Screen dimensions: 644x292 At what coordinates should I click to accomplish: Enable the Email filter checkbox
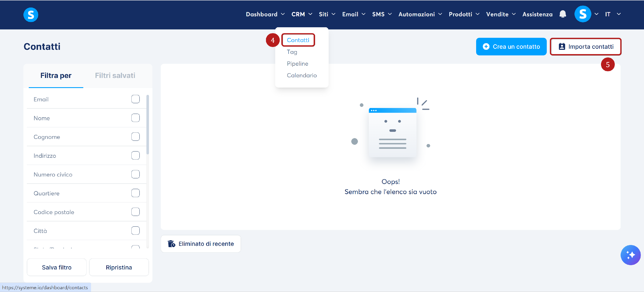coord(135,99)
